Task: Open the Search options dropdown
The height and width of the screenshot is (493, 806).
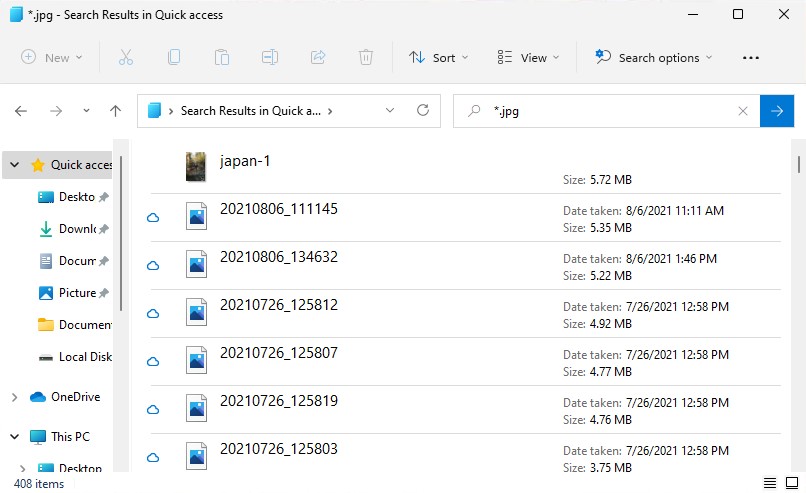Action: [654, 58]
